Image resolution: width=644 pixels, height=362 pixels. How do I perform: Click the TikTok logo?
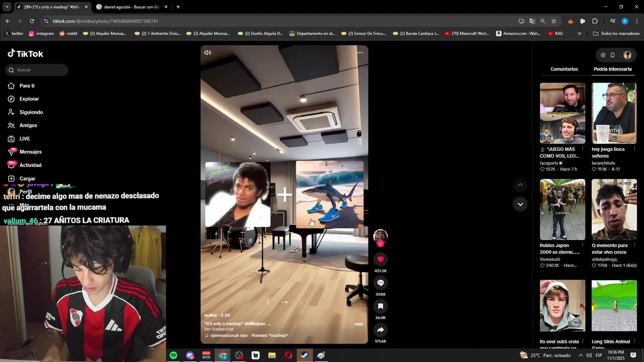pyautogui.click(x=25, y=53)
